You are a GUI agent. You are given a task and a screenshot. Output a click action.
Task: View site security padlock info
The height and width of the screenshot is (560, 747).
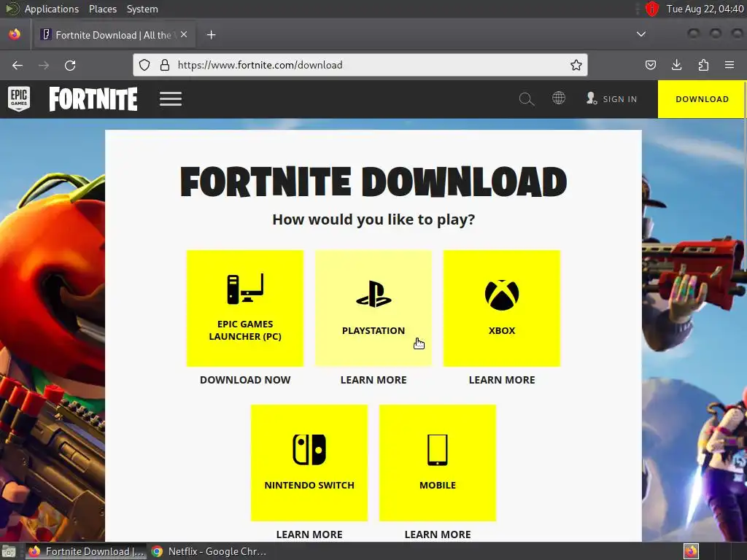[165, 65]
